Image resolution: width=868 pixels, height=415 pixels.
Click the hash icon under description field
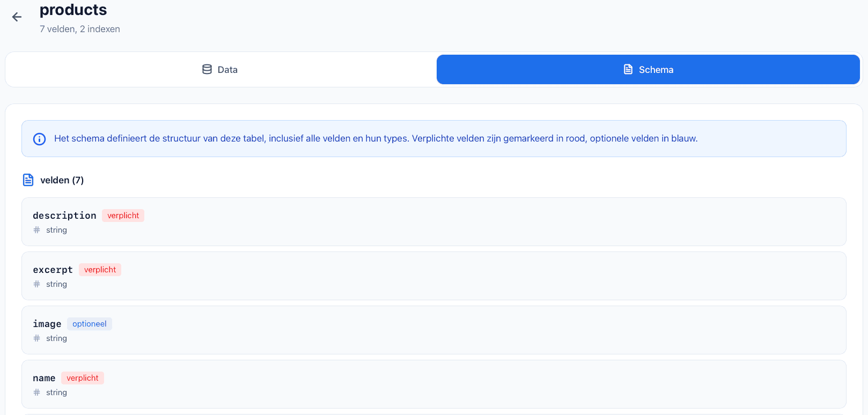(37, 230)
